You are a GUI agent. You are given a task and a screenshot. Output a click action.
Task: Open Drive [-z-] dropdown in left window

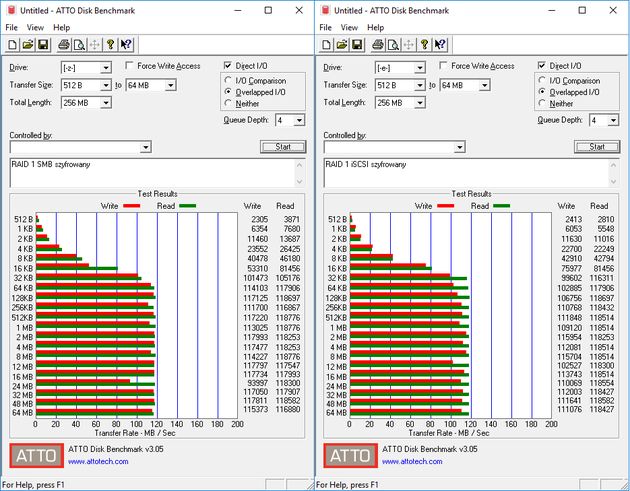106,68
